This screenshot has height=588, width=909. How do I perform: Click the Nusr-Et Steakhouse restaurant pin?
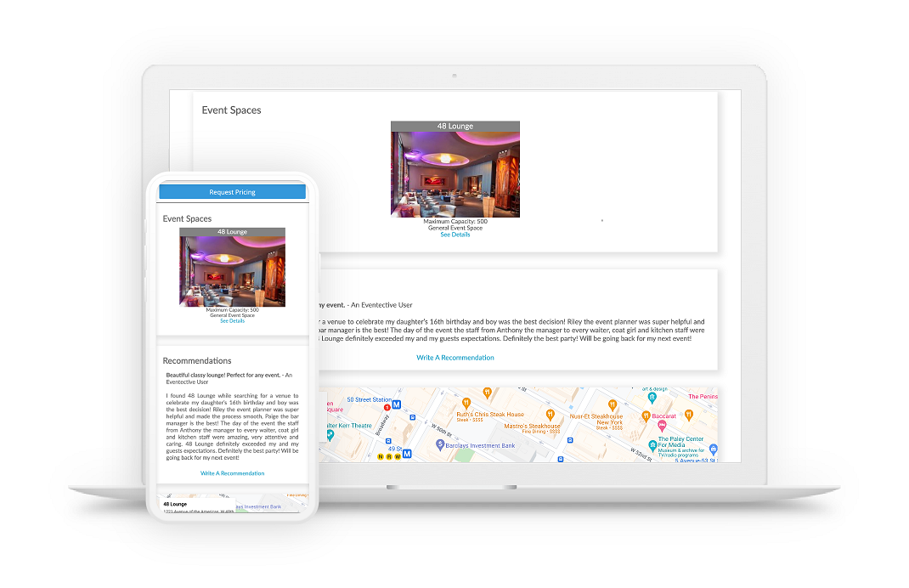pos(613,404)
